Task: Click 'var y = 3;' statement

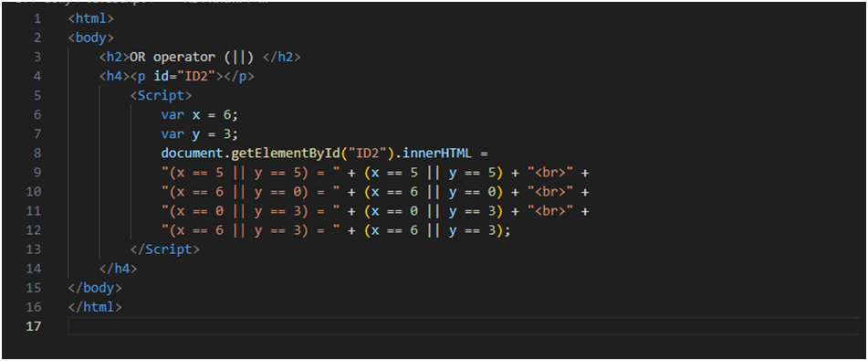Action: point(200,134)
